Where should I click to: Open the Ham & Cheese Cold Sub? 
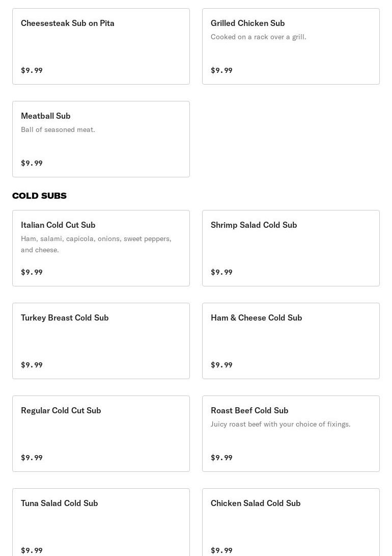tap(256, 318)
